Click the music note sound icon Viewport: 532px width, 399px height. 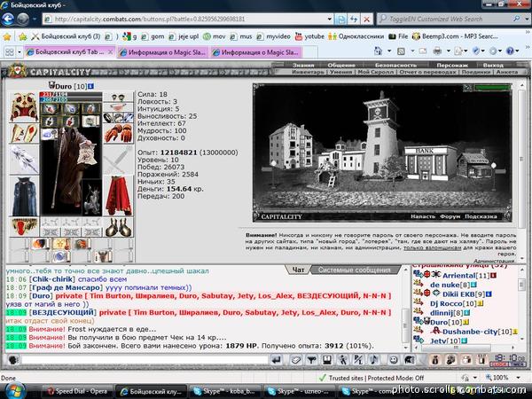(374, 360)
